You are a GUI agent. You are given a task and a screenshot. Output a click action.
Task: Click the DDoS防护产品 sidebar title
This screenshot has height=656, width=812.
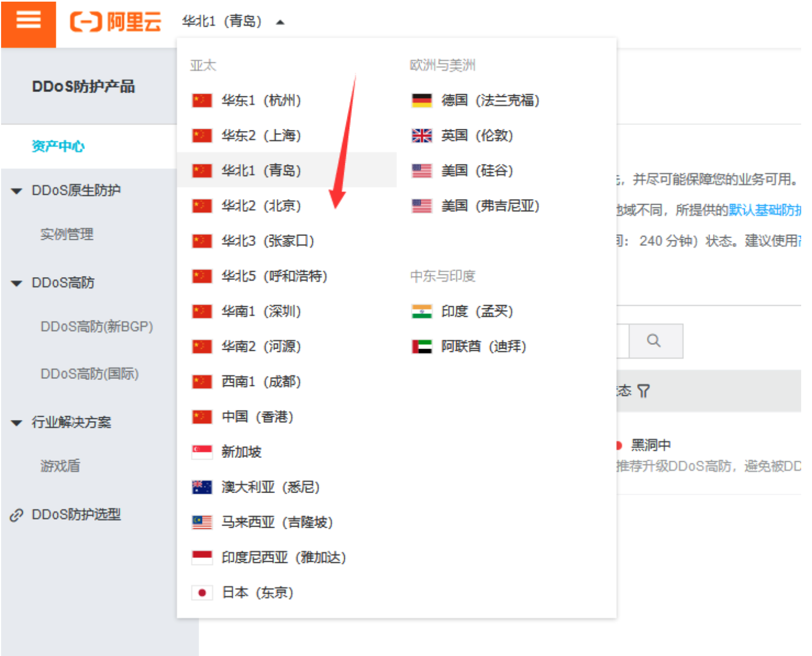(x=83, y=87)
